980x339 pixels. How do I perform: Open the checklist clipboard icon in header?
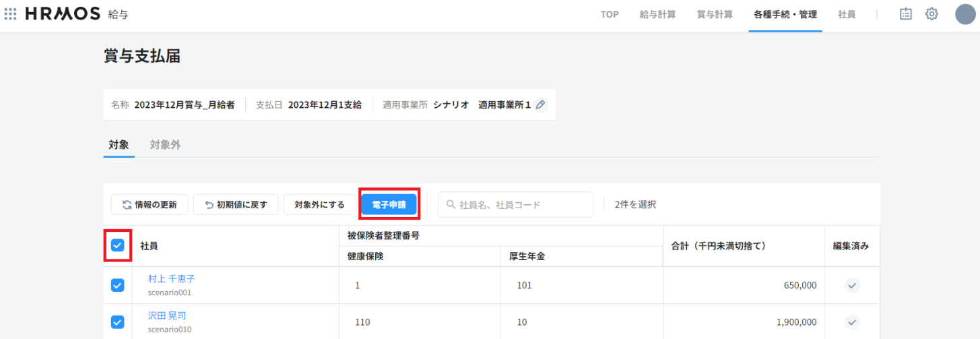tap(906, 14)
